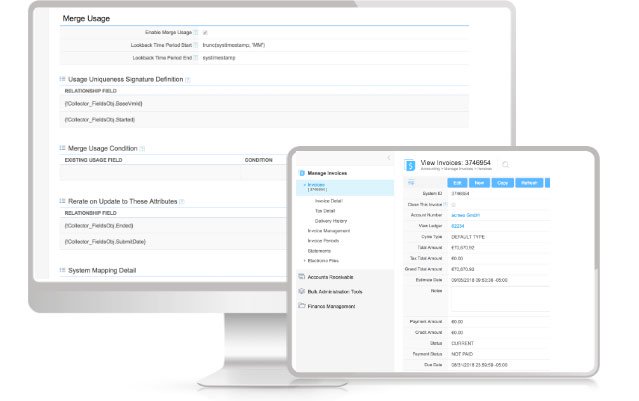Open the Finance Management section
Image resolution: width=639 pixels, height=401 pixels.
[x=331, y=306]
